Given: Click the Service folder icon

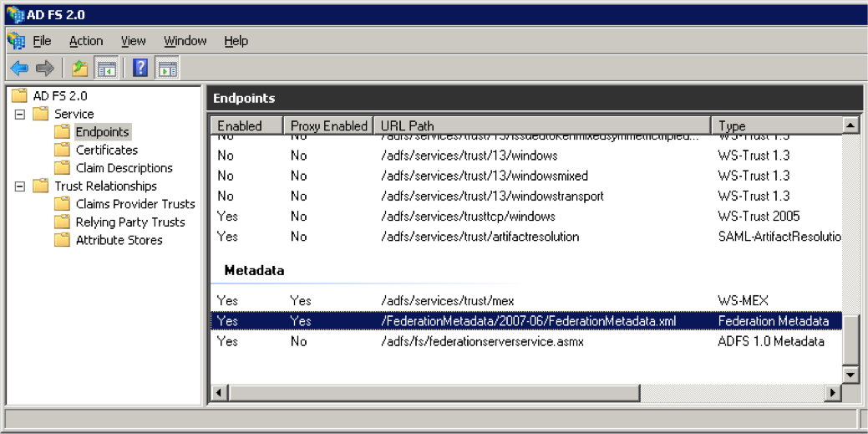Looking at the screenshot, I should [x=40, y=114].
